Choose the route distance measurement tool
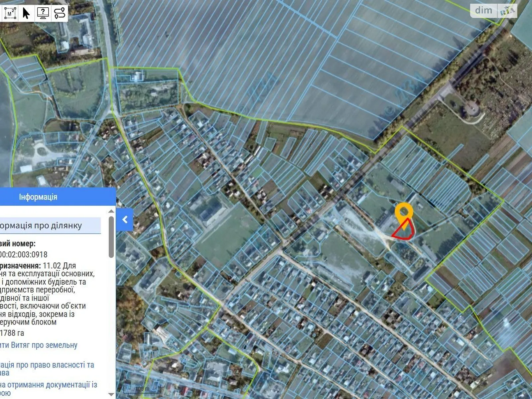The height and width of the screenshot is (399, 532). 60,13
